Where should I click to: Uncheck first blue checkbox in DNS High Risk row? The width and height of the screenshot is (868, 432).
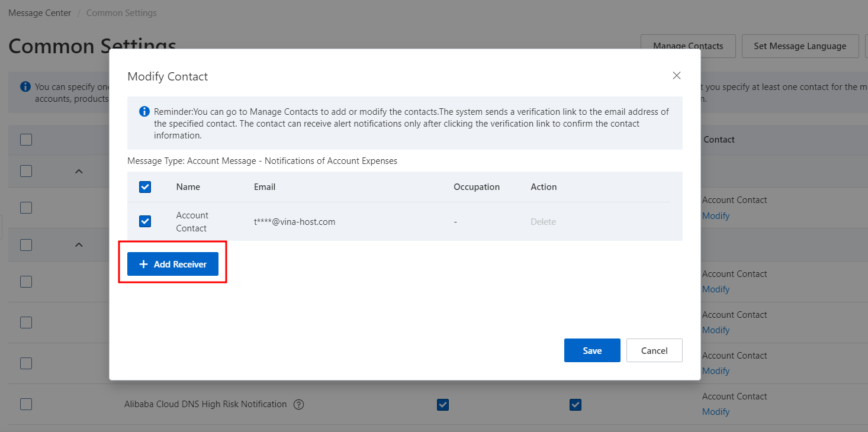[x=442, y=405]
